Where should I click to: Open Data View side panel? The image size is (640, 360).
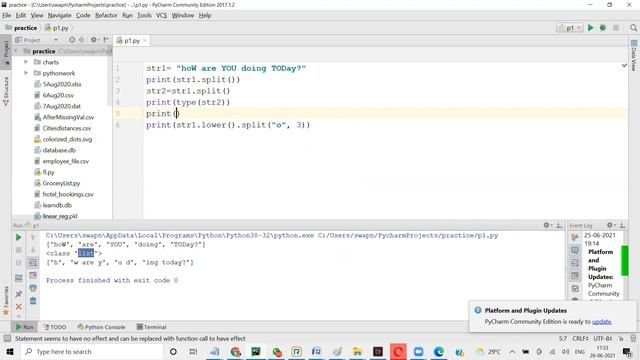(633, 56)
